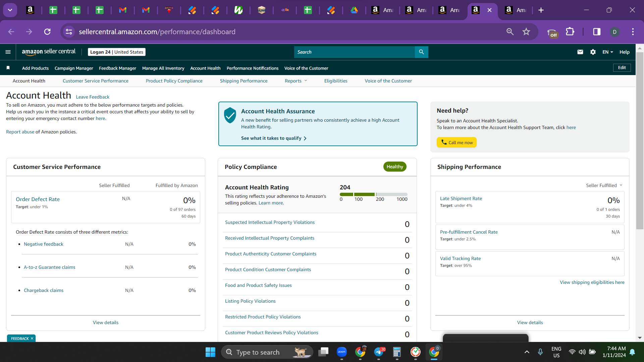Open Feedback Manager in the top navigation

pyautogui.click(x=117, y=68)
